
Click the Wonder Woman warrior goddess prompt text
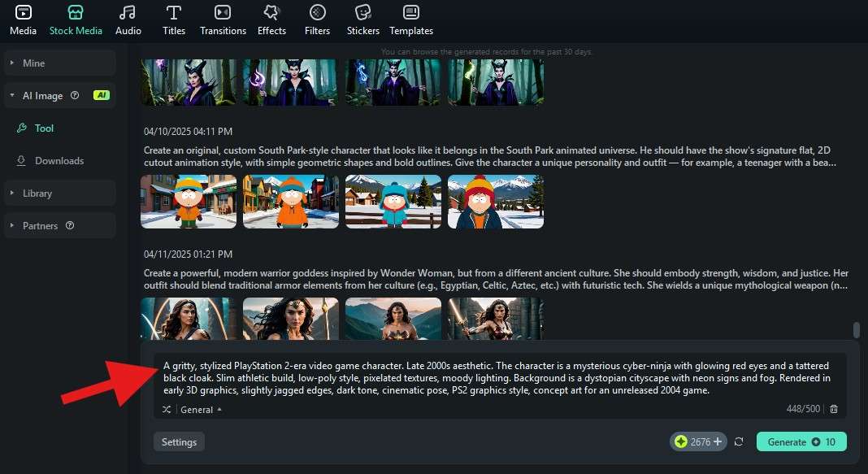point(496,279)
